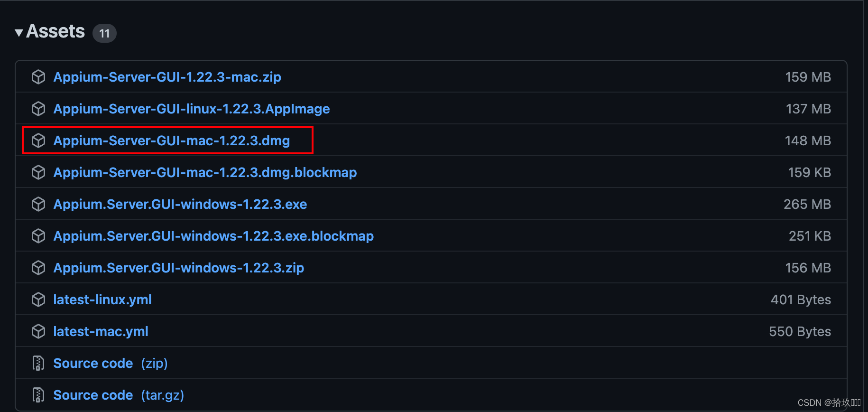This screenshot has height=412, width=868.
Task: Download the source code as tar.gz
Action: point(93,394)
